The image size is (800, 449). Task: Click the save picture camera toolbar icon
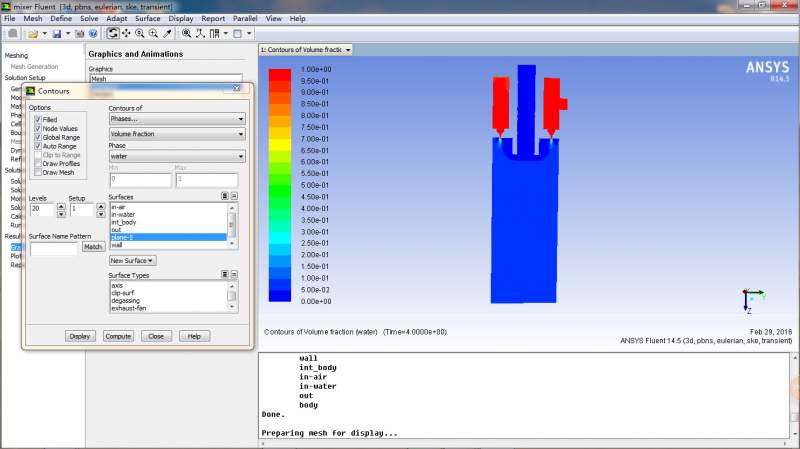coord(80,34)
